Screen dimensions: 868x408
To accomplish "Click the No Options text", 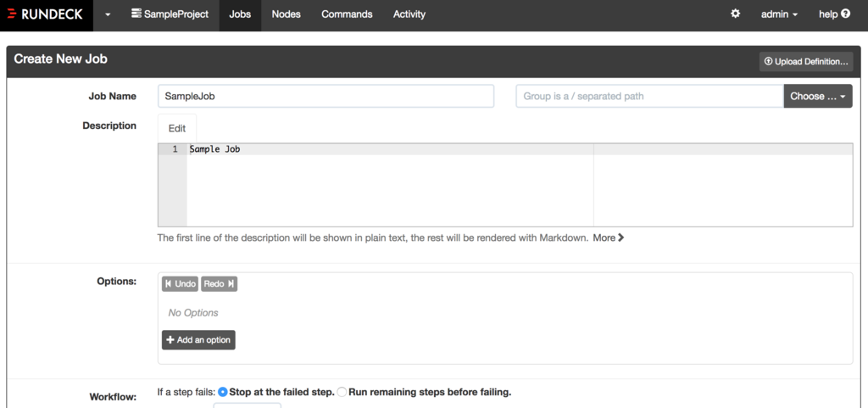I will tap(193, 313).
